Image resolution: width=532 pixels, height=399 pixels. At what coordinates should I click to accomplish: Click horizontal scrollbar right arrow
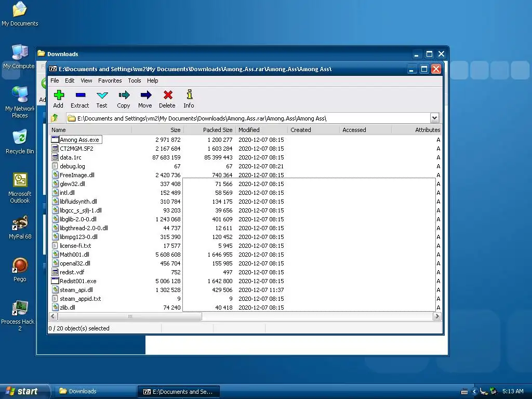437,316
